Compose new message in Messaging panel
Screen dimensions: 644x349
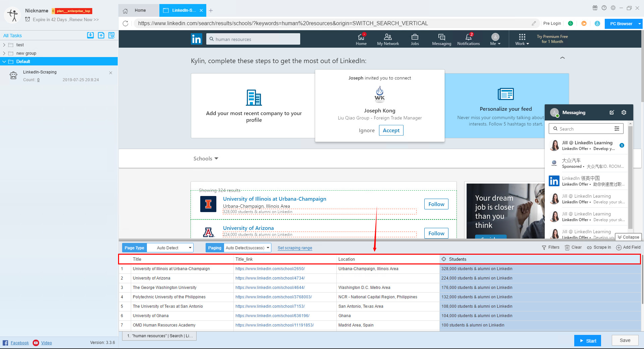coord(612,112)
